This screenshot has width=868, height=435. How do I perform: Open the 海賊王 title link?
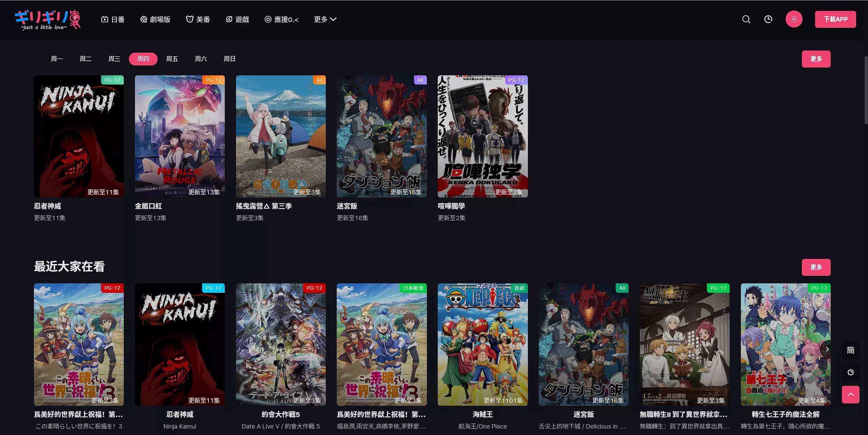click(482, 414)
